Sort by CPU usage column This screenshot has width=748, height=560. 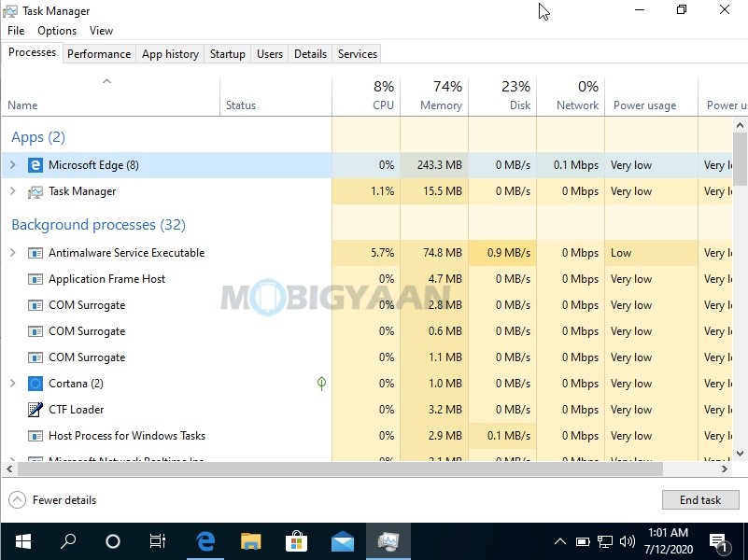(366, 97)
